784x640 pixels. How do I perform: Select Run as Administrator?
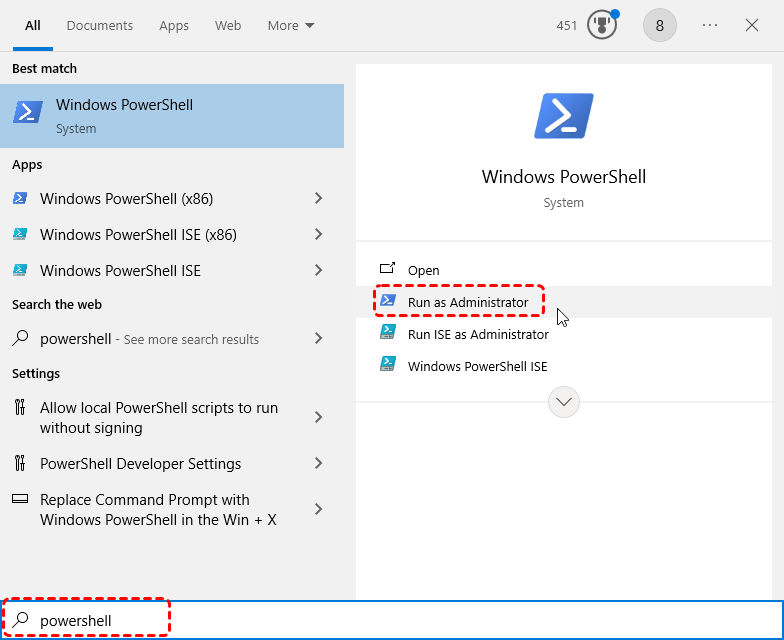coord(467,302)
